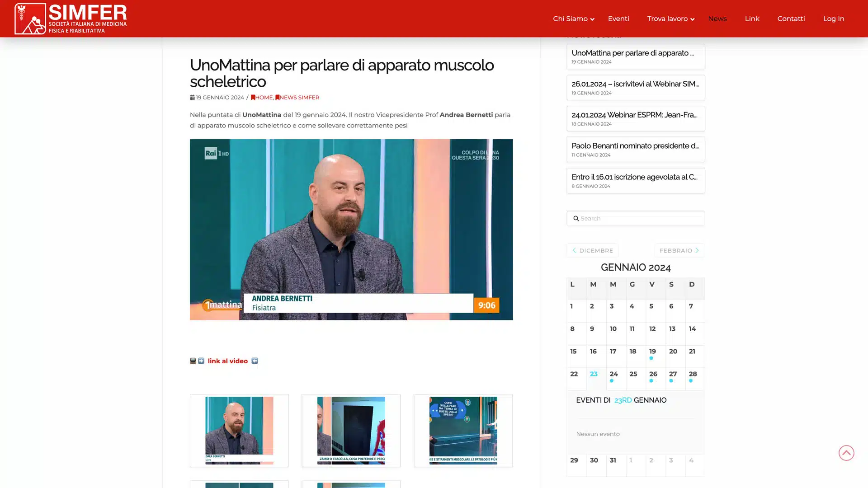Expand the Trova lavoro submenu arrow
The image size is (868, 488).
point(692,19)
